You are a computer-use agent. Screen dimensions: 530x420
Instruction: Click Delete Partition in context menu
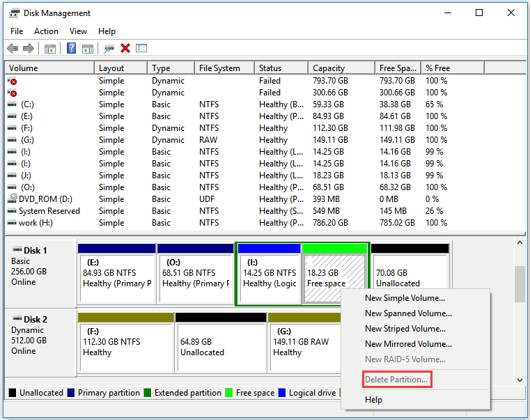tap(415, 380)
